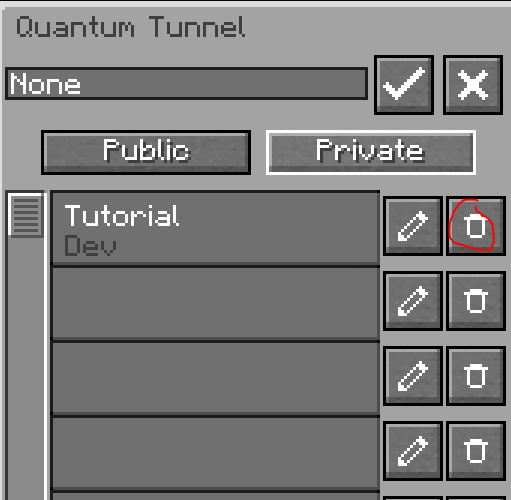Switch to Public mode
This screenshot has height=500, width=511.
(x=146, y=152)
